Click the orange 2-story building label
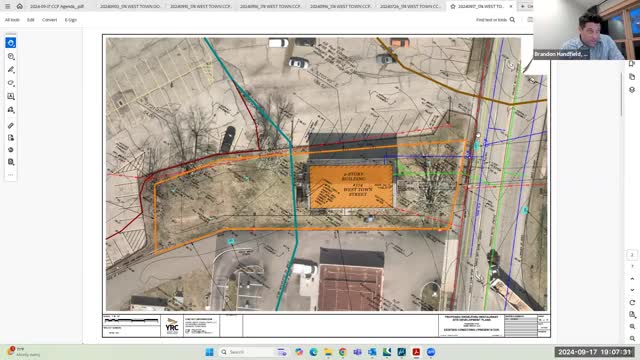Viewport: 640px width, 360px height. pos(351,187)
